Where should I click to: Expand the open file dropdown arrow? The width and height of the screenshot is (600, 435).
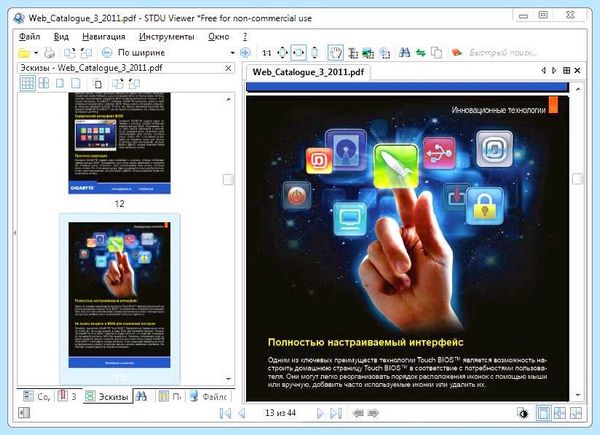pos(36,53)
